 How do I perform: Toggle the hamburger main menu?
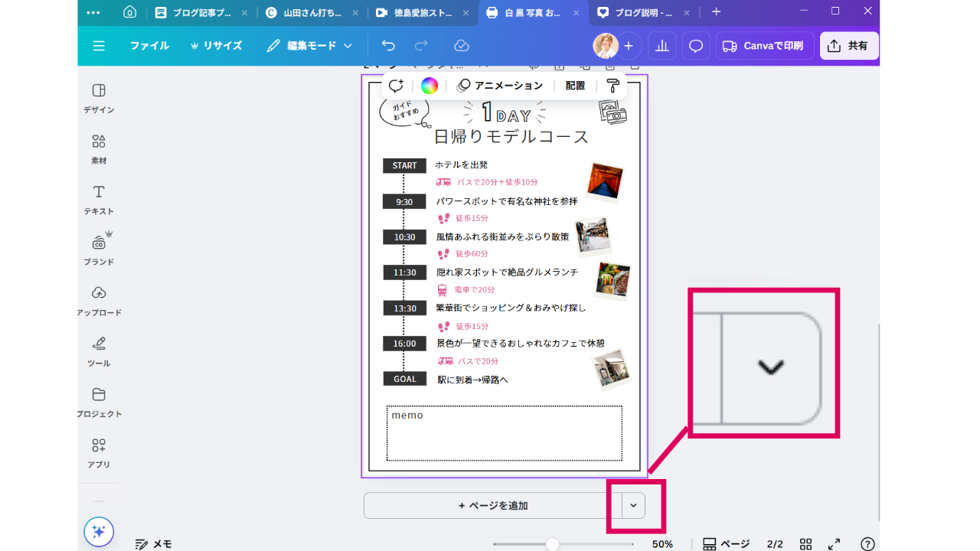(x=99, y=46)
